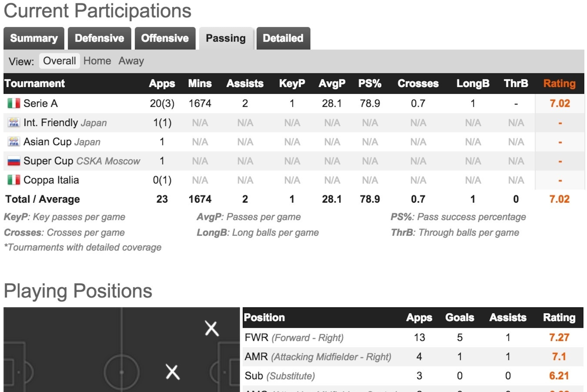This screenshot has width=587, height=392.
Task: Switch view to Home
Action: (x=97, y=61)
